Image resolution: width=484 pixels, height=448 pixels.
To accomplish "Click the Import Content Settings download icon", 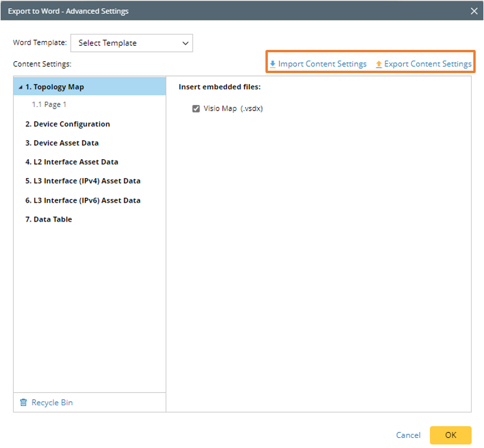I will tap(273, 64).
